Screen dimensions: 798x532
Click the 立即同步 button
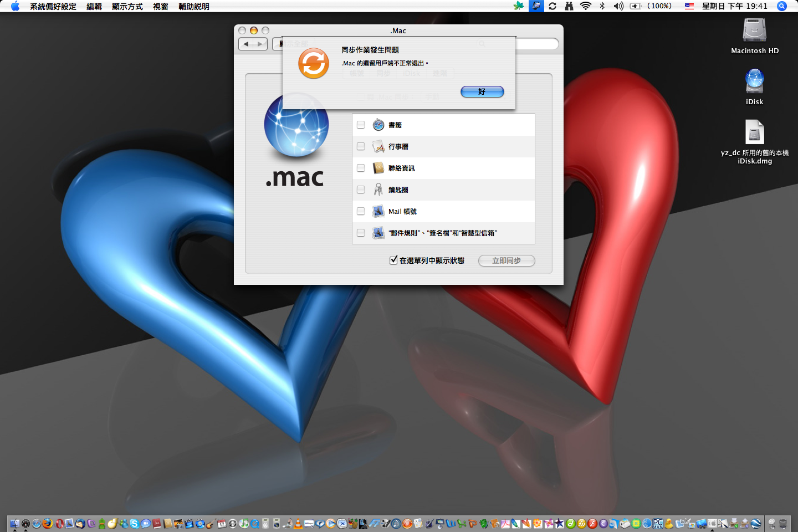pos(507,260)
